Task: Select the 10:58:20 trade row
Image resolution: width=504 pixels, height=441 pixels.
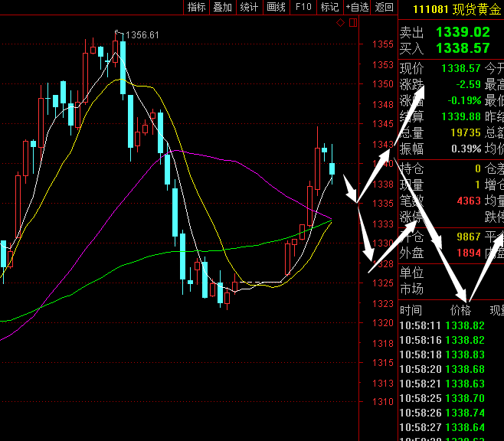Action: pos(442,369)
